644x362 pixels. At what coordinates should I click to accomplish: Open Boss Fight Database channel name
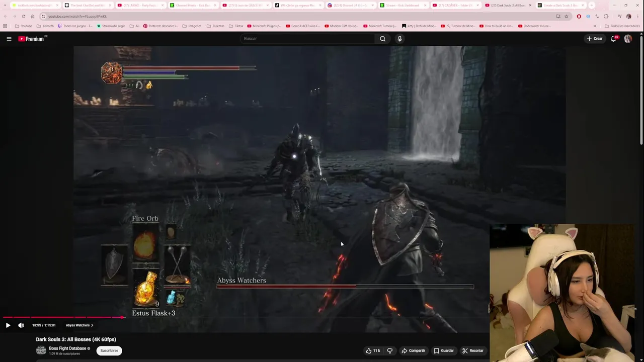[67, 348]
